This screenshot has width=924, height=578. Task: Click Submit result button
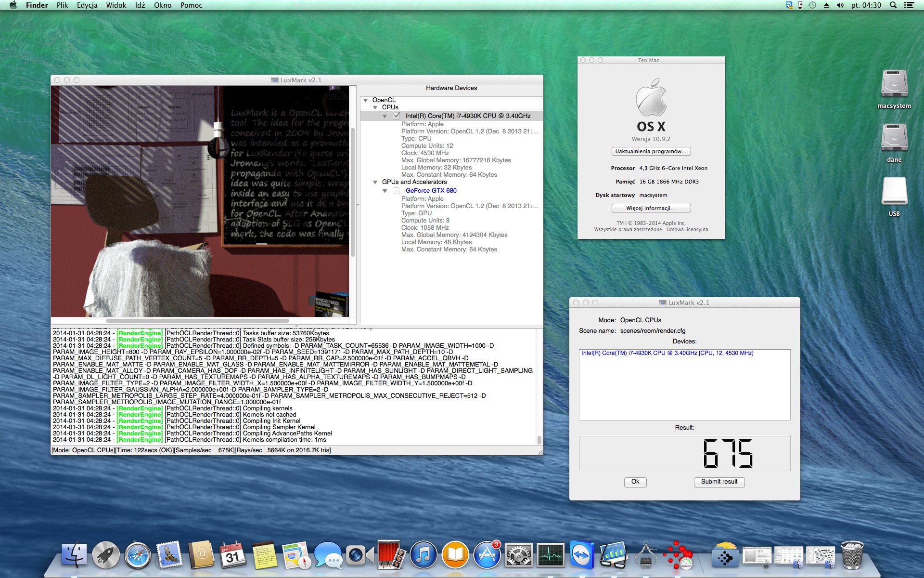(x=719, y=482)
